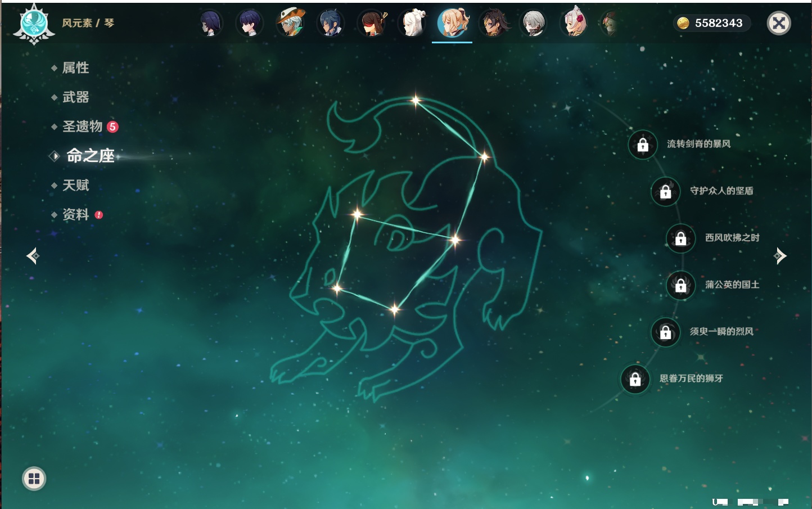Switch to the 武器 weapon menu
The width and height of the screenshot is (812, 509).
point(75,97)
